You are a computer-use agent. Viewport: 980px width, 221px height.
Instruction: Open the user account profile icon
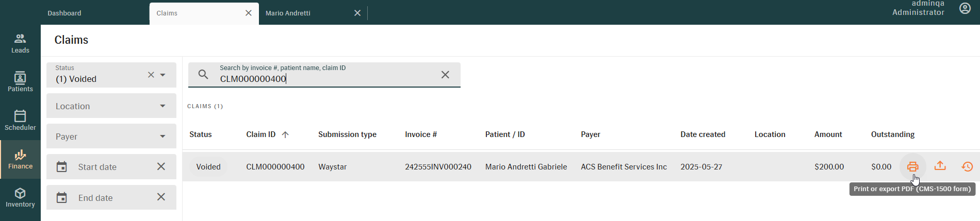click(x=965, y=9)
